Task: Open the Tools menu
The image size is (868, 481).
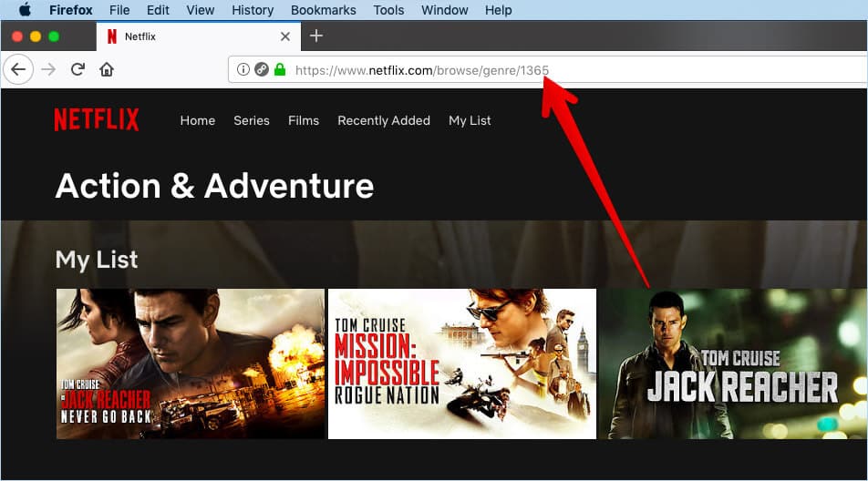Action: coord(388,10)
